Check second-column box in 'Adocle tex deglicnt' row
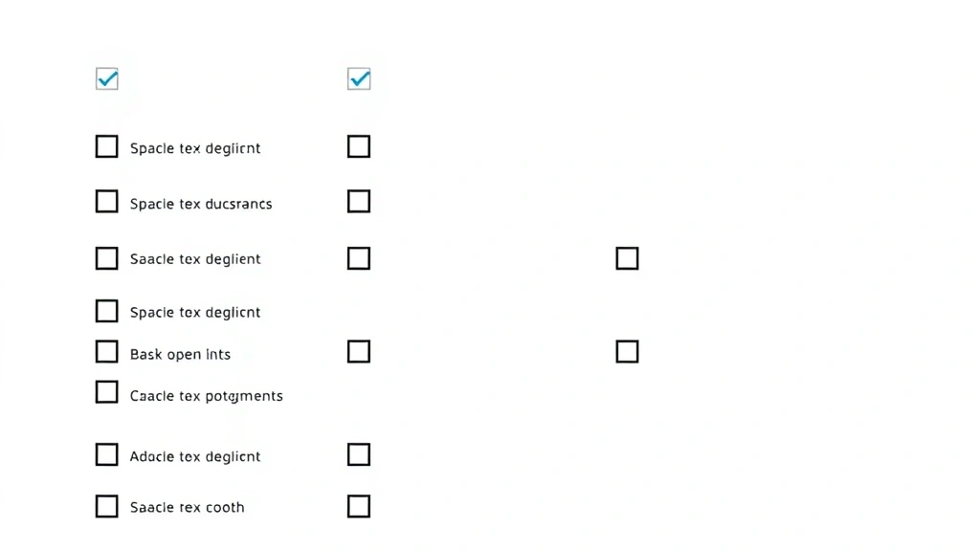Image resolution: width=980 pixels, height=551 pixels. pos(359,454)
